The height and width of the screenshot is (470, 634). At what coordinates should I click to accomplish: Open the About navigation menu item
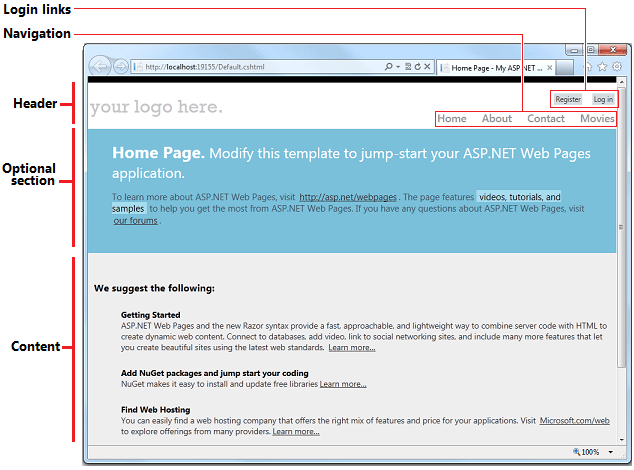(497, 119)
